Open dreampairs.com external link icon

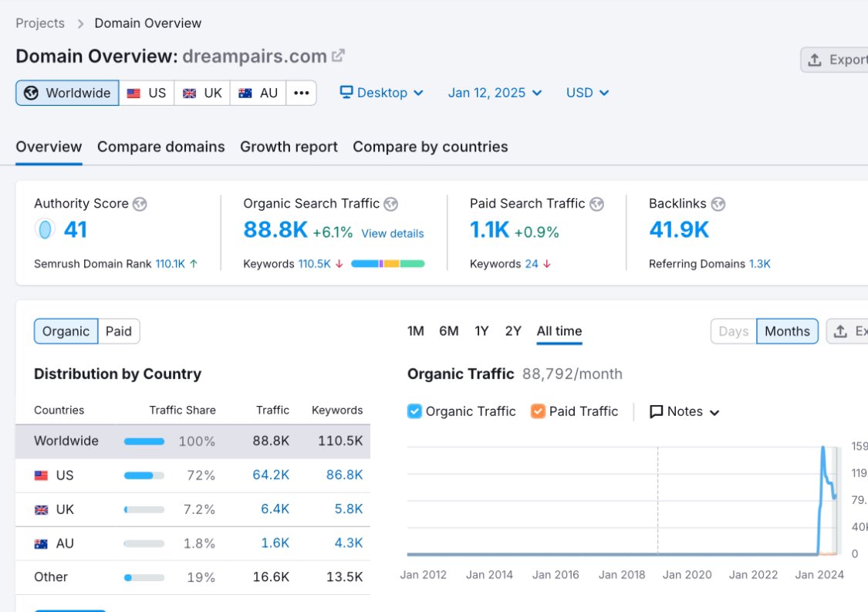point(338,56)
